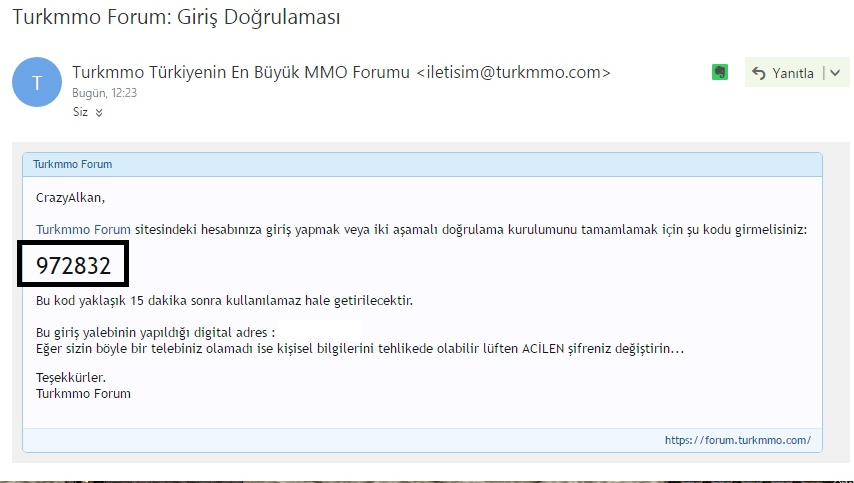Screen dimensions: 854x483
Task: Click the Teşekkürler. closing line
Action: pyautogui.click(x=71, y=377)
